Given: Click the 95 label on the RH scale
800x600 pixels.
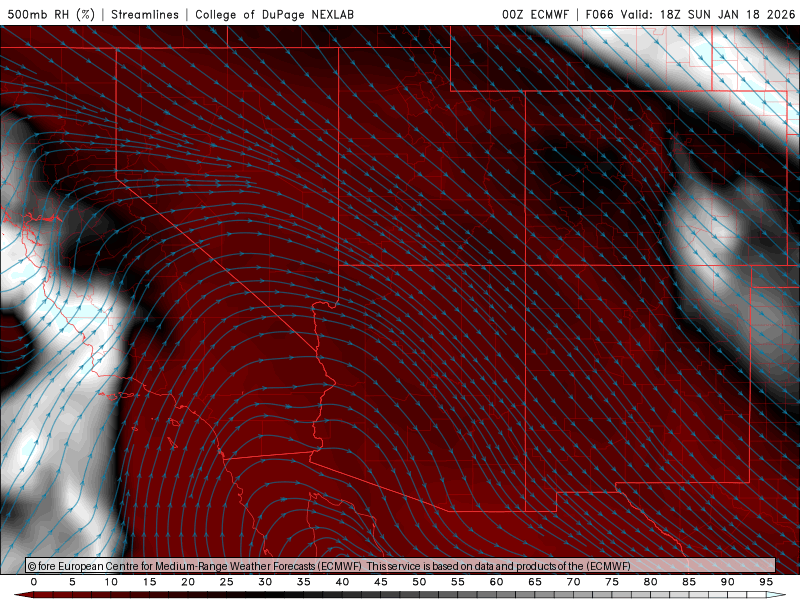Looking at the screenshot, I should pyautogui.click(x=766, y=582).
